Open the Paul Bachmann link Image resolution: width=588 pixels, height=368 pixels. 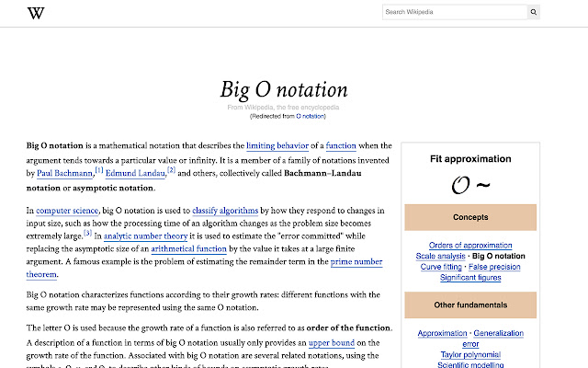tap(64, 174)
